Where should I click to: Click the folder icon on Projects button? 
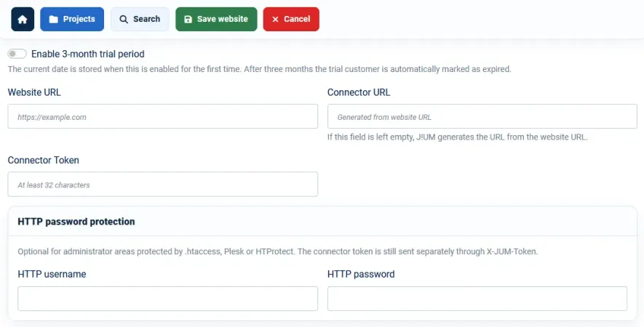(53, 20)
